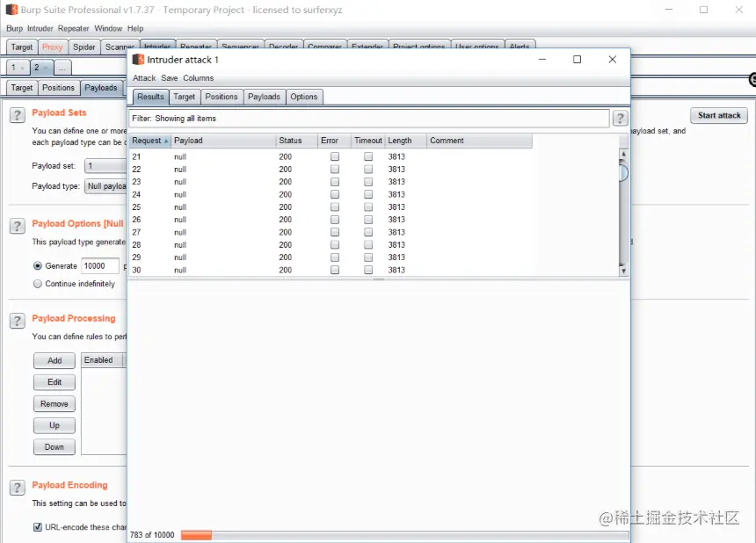Image resolution: width=756 pixels, height=543 pixels.
Task: Sort by the Request column header
Action: click(x=150, y=141)
